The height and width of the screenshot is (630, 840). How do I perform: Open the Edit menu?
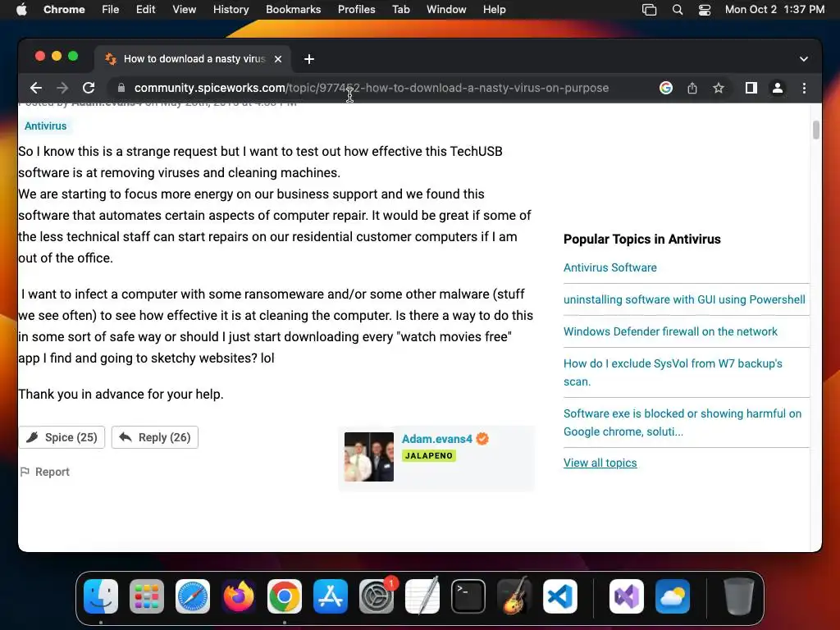pos(145,9)
